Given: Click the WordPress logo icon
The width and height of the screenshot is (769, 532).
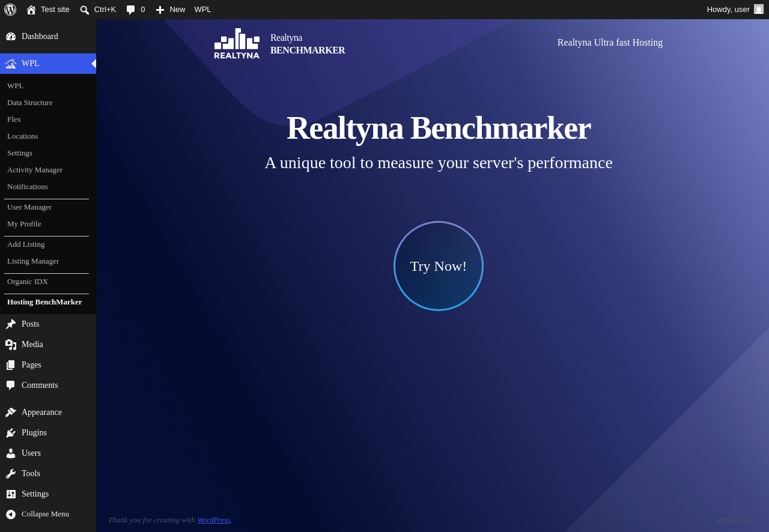Looking at the screenshot, I should 10,10.
